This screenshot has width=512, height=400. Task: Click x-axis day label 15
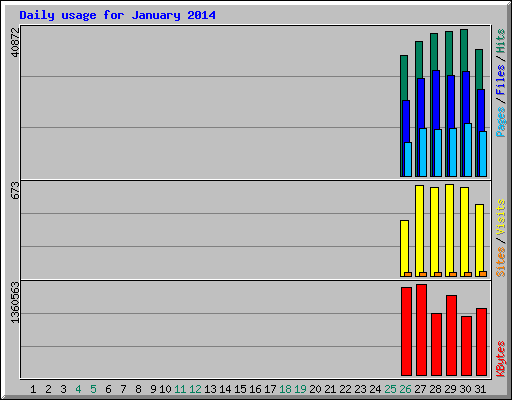240,389
